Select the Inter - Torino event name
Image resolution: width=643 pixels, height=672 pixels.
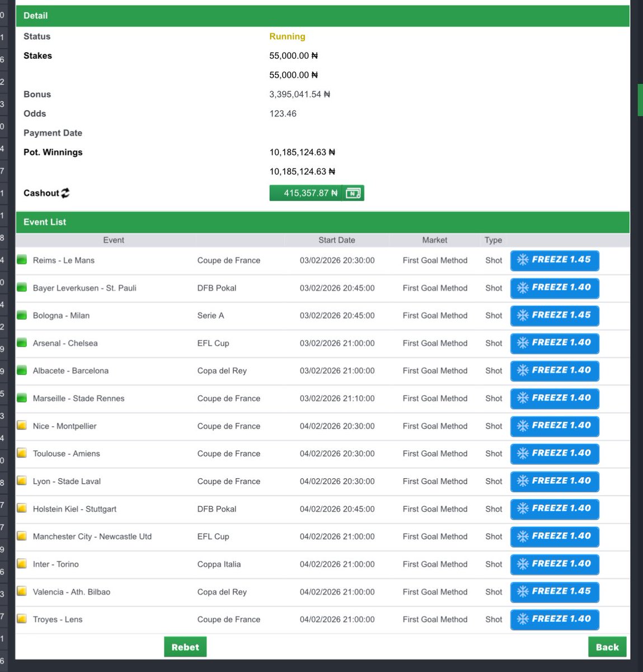[x=56, y=564]
